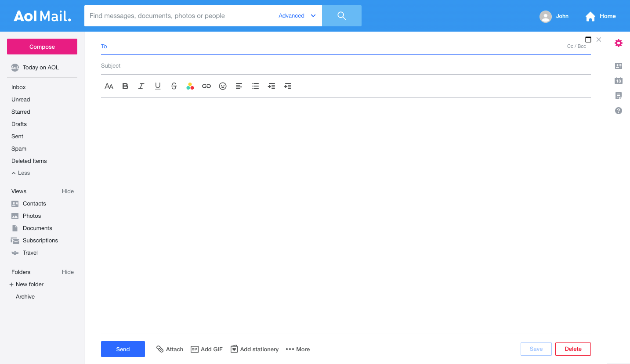
Task: Click the search magnifier button
Action: [342, 16]
